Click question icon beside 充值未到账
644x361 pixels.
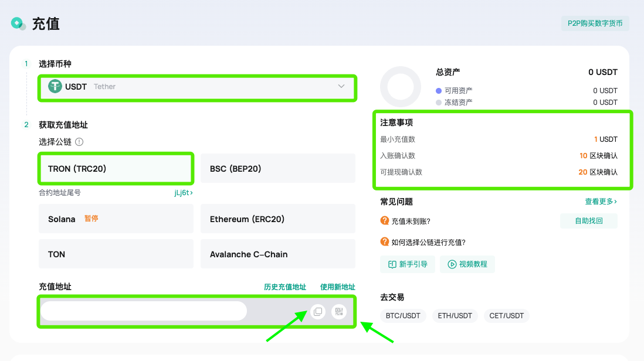(x=385, y=221)
